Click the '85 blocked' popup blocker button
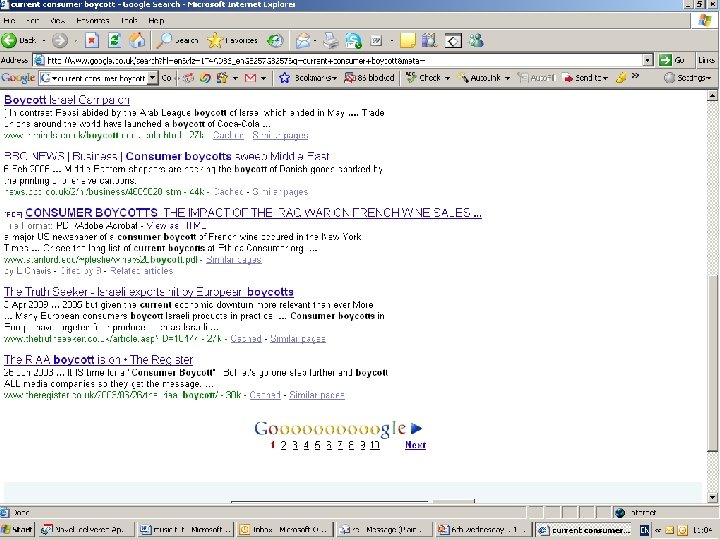 point(370,78)
